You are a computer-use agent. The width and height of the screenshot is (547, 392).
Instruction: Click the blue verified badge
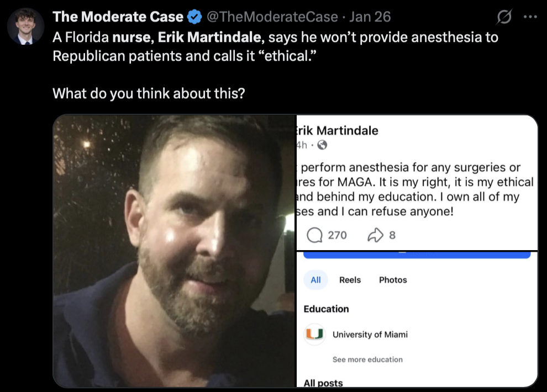click(194, 17)
